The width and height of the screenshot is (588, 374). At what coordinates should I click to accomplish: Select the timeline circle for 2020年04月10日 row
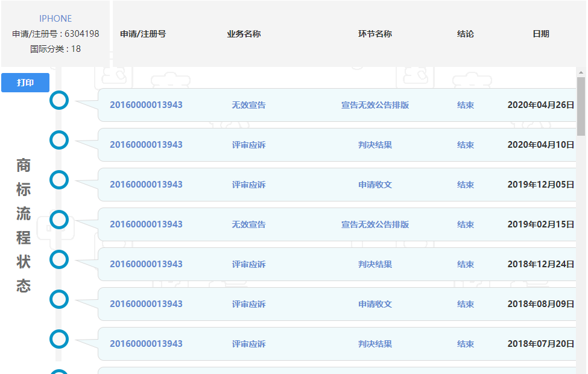point(59,140)
